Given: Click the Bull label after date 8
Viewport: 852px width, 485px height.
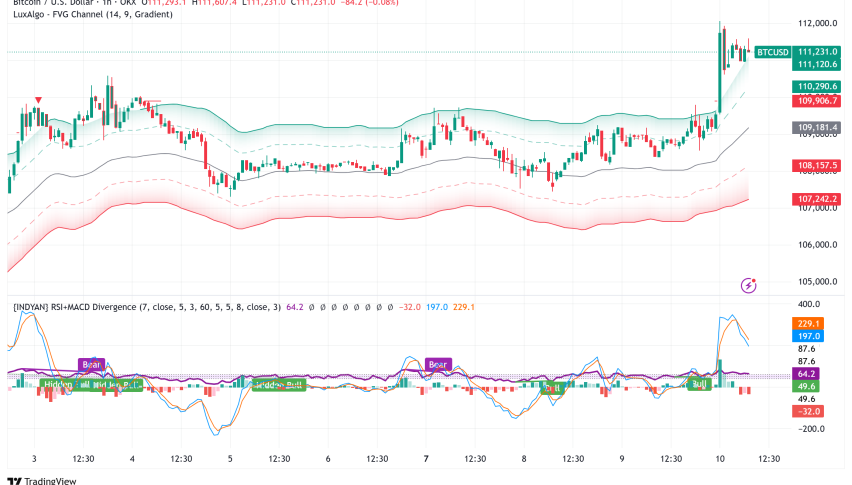Looking at the screenshot, I should (x=553, y=388).
